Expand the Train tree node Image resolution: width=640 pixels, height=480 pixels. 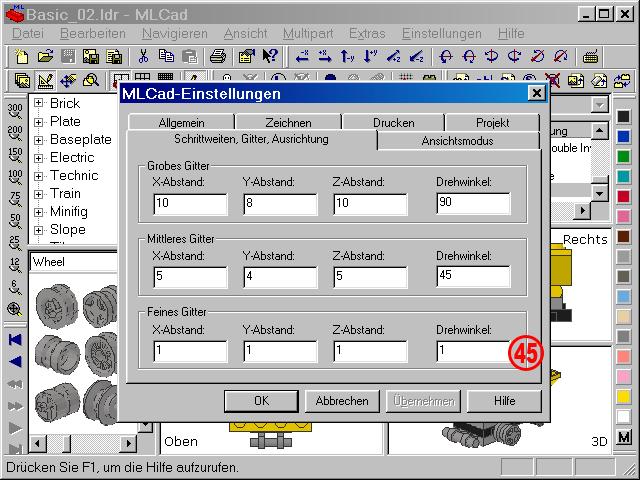pyautogui.click(x=38, y=194)
